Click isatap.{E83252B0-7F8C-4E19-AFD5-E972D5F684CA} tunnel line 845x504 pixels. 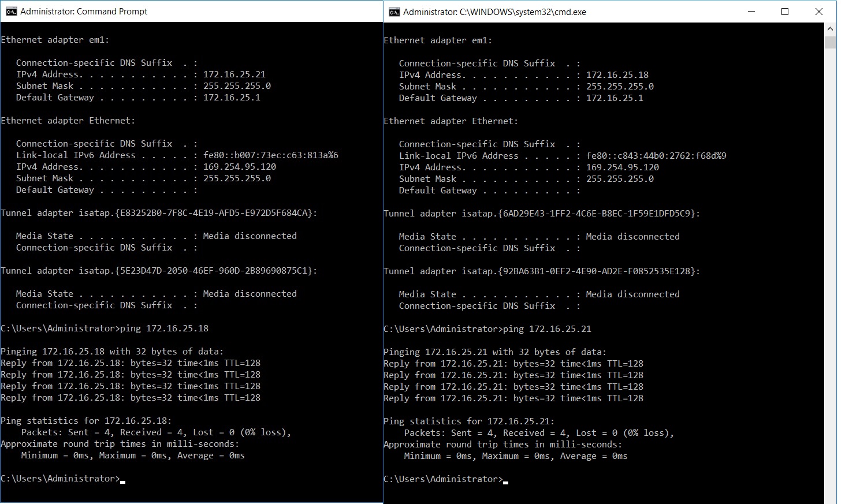159,213
